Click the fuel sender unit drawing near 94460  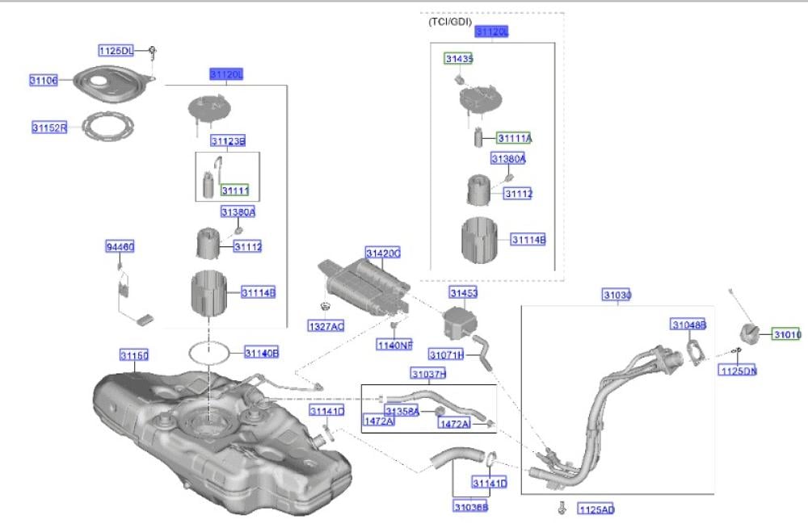pyautogui.click(x=129, y=291)
